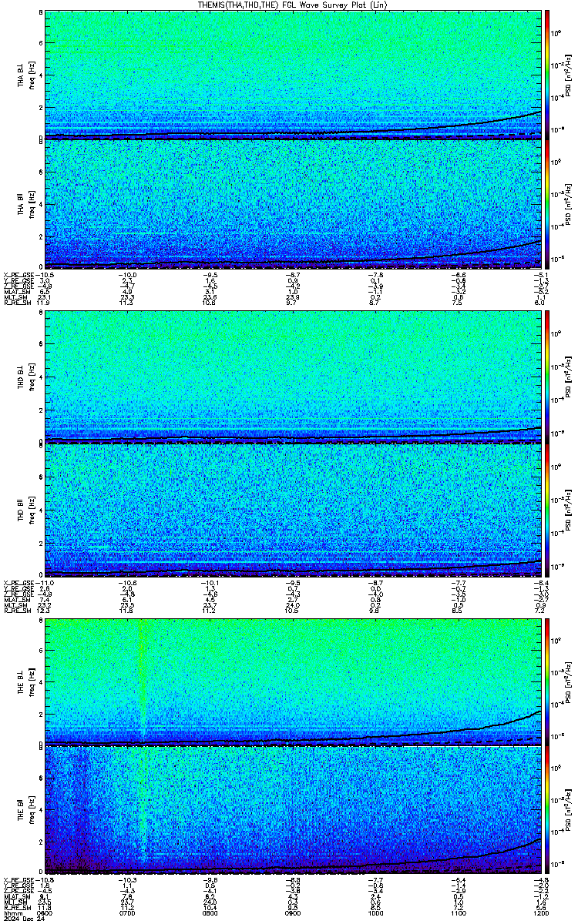Image resolution: width=578 pixels, height=924 pixels.
Task: Select the THD B-perpendicular spectrogram panel
Action: [x=294, y=376]
